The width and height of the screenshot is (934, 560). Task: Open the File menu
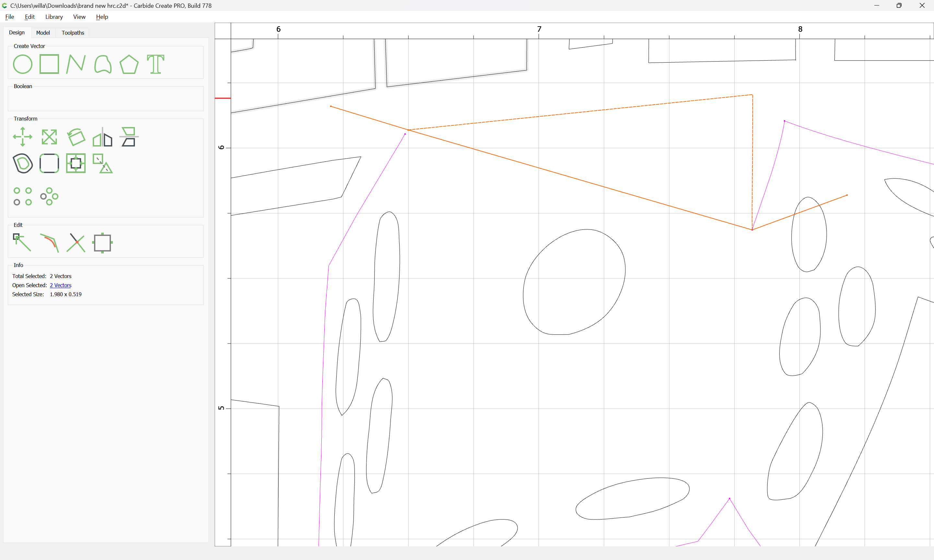coord(10,17)
